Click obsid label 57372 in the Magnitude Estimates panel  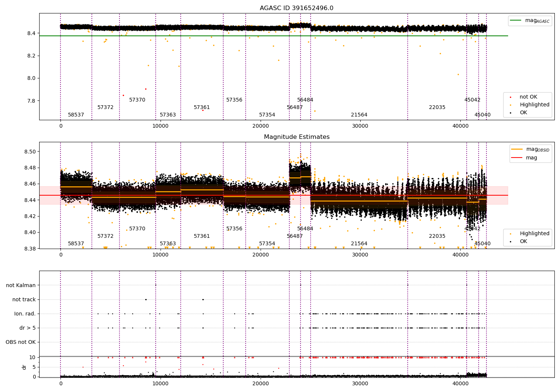(x=105, y=236)
